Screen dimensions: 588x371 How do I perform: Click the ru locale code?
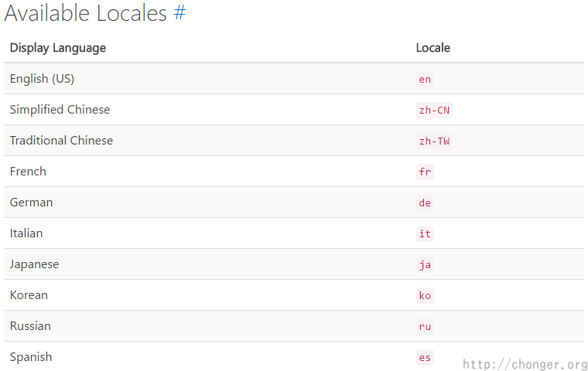pyautogui.click(x=425, y=326)
